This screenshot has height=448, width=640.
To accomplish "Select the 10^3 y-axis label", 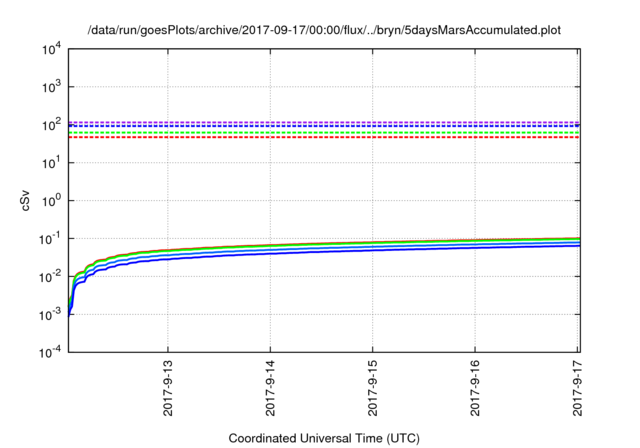I will point(52,87).
